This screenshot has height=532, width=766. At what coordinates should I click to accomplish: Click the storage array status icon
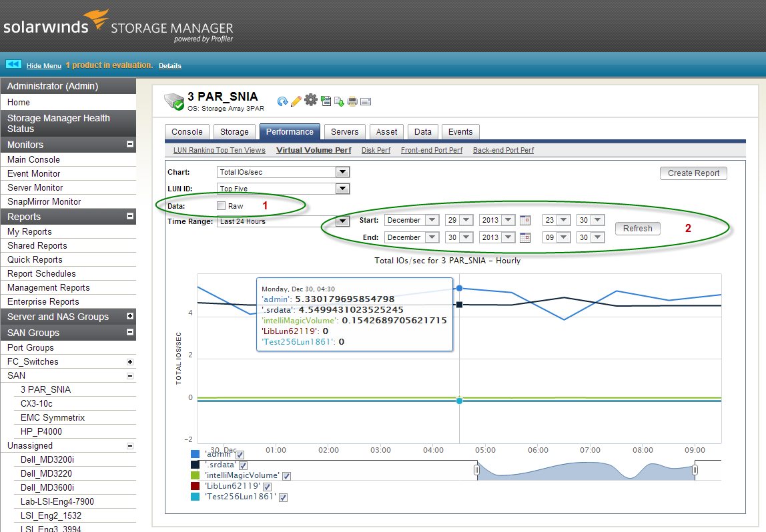coord(174,101)
